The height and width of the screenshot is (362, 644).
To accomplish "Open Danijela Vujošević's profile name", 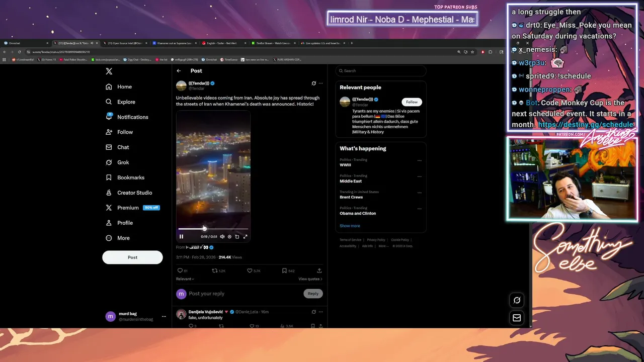I will tap(206, 312).
